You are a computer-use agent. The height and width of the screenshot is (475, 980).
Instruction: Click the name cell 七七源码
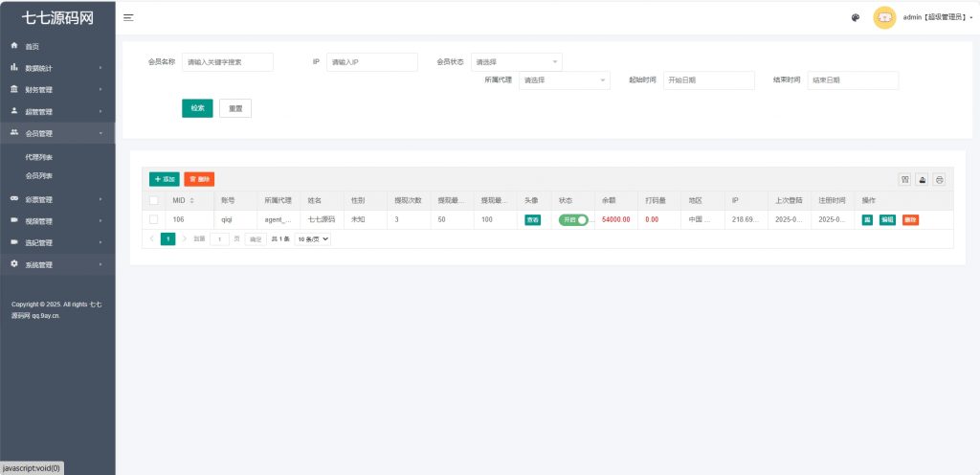click(x=322, y=220)
